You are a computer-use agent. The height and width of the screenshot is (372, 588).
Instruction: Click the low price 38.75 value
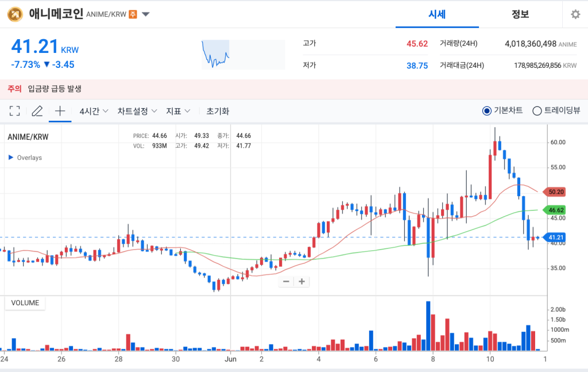(x=417, y=66)
